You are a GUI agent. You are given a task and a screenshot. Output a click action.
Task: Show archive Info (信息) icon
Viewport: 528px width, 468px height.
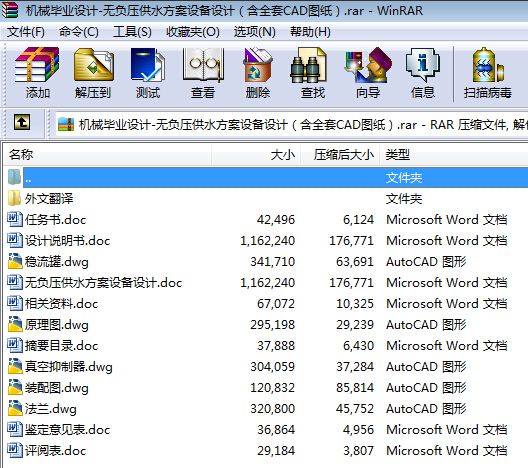point(423,65)
